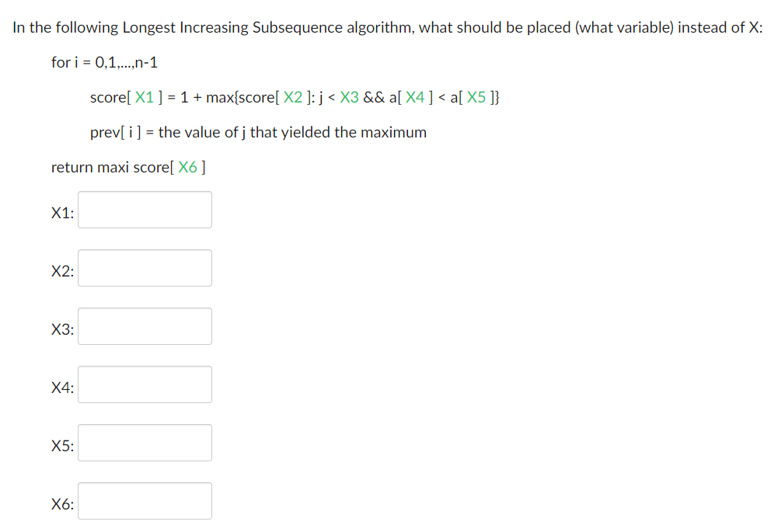Screen dimensions: 771x532
Task: Click into the X5 answer field
Action: [x=145, y=443]
